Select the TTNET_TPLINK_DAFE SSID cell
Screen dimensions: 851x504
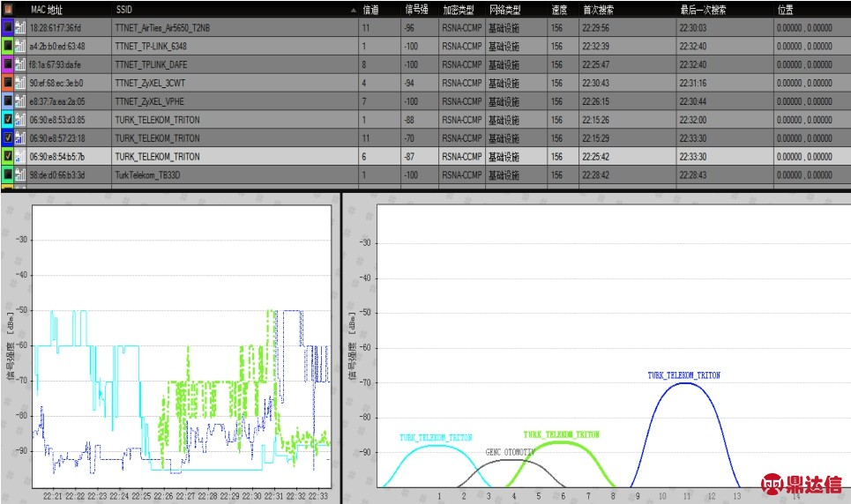point(235,64)
